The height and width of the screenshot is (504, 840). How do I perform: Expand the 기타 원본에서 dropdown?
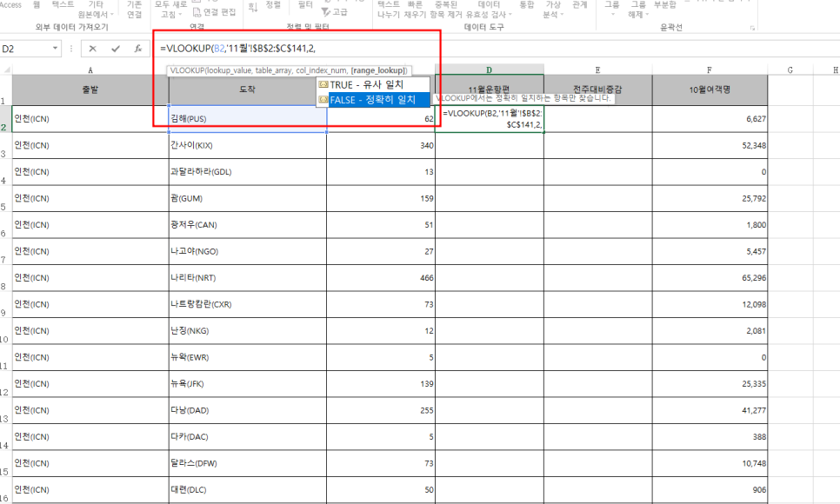(96, 9)
